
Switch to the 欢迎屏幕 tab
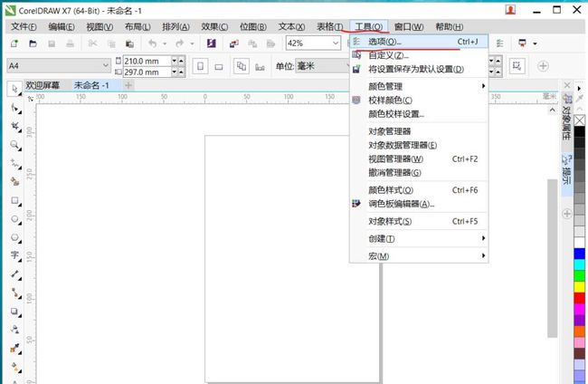click(x=43, y=85)
